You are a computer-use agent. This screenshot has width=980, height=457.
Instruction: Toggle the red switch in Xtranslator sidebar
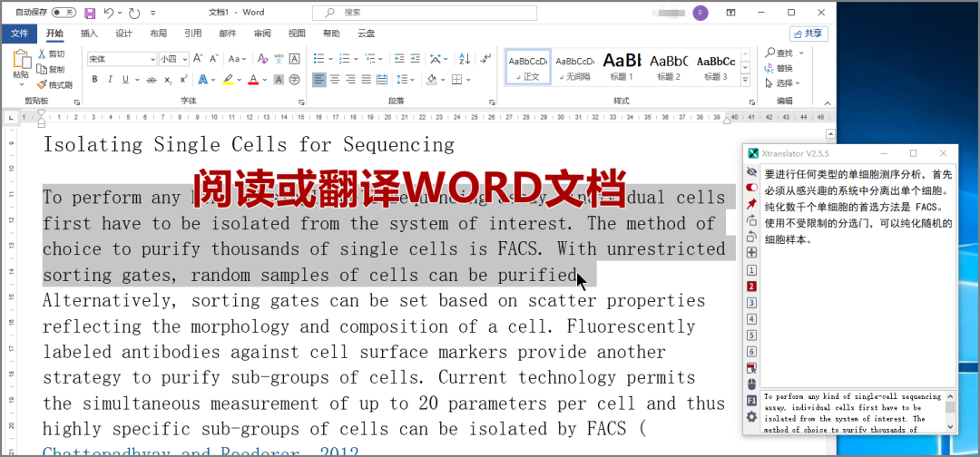click(752, 188)
